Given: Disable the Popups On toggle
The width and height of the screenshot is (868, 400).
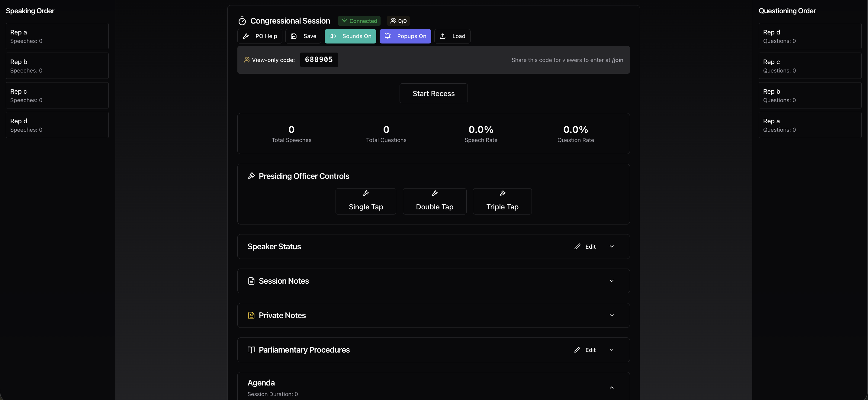Looking at the screenshot, I should 405,36.
